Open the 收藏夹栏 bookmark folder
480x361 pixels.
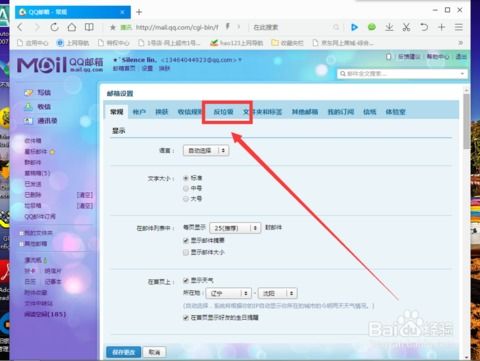coord(288,43)
